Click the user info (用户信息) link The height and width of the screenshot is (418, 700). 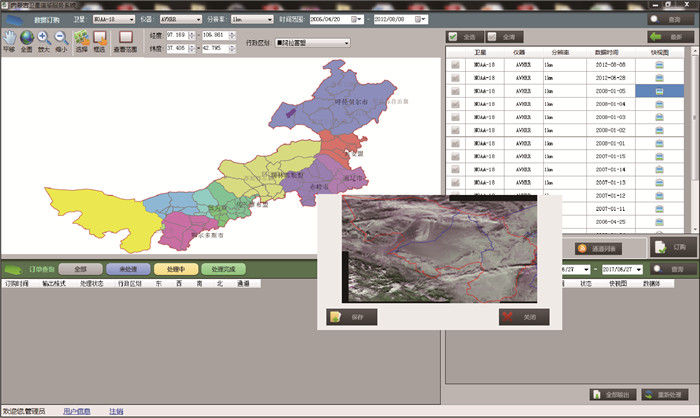[77, 411]
